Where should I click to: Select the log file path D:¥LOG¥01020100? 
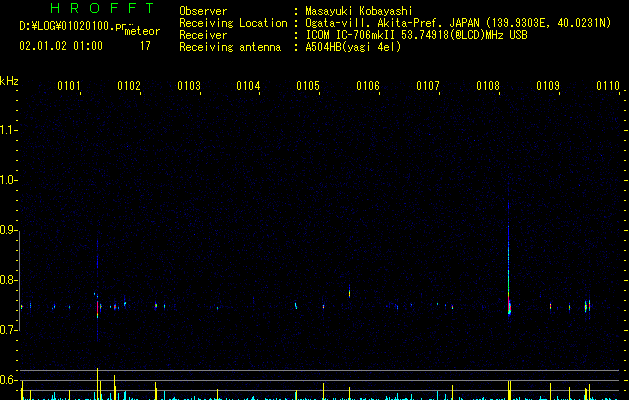tap(73, 26)
